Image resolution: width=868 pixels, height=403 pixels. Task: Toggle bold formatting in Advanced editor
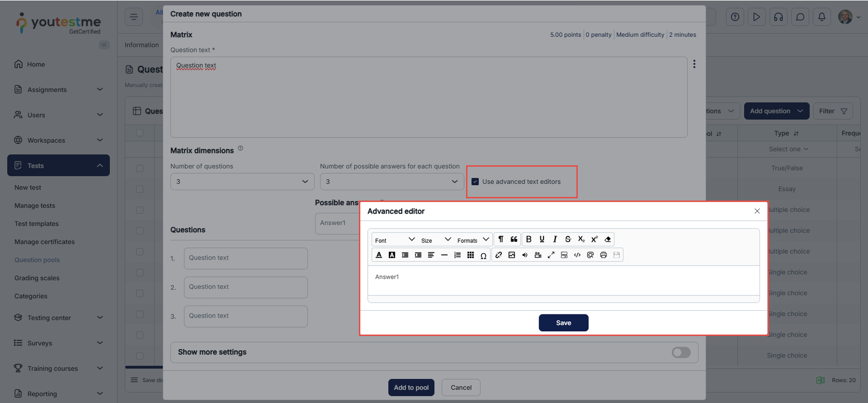click(x=528, y=240)
